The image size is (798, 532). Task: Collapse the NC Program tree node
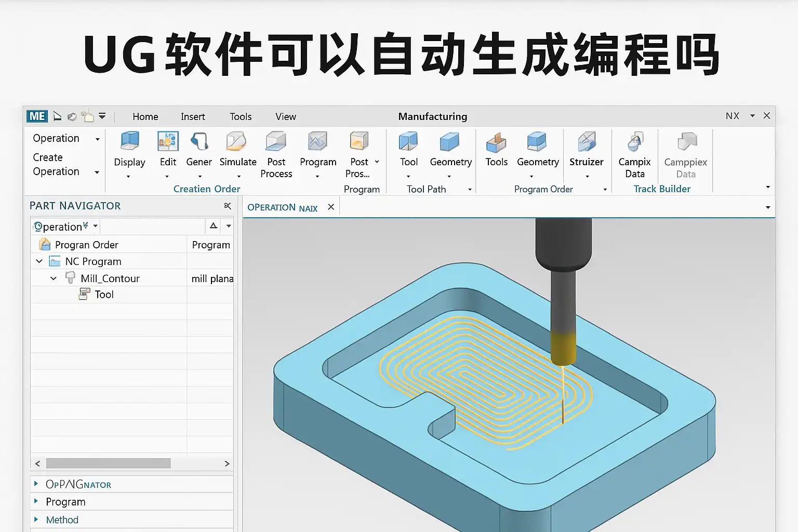point(39,261)
